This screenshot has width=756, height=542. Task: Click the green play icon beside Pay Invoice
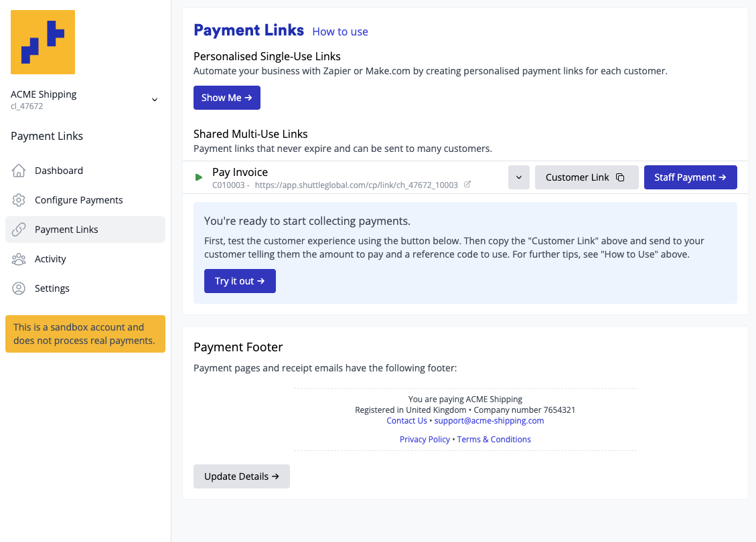pos(199,177)
